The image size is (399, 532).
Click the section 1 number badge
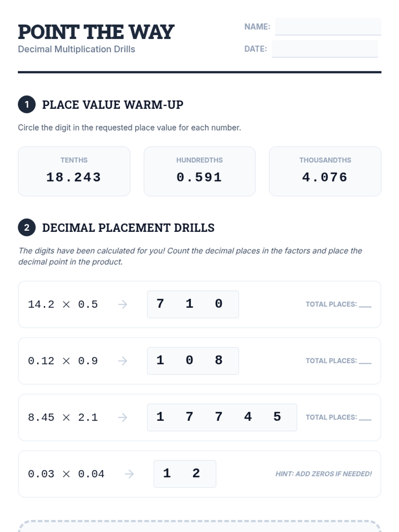pyautogui.click(x=27, y=104)
